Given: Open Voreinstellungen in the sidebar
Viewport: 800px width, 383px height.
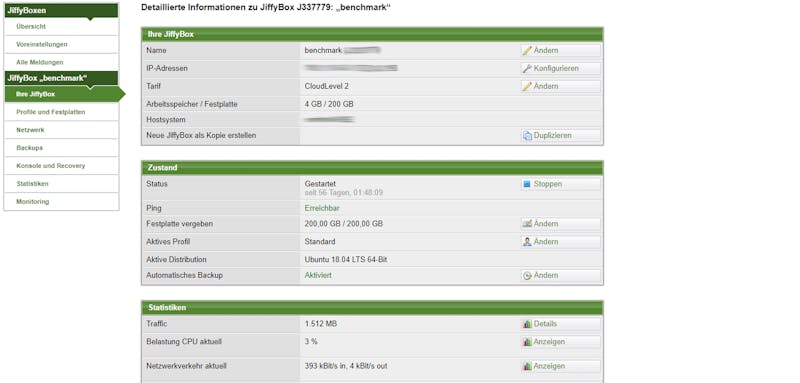Looking at the screenshot, I should pyautogui.click(x=61, y=44).
